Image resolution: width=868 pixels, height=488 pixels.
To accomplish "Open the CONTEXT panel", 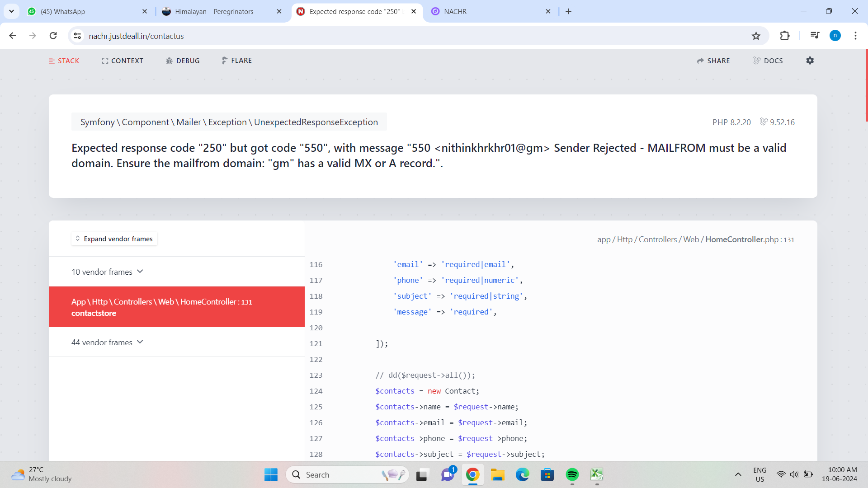I will coord(123,60).
